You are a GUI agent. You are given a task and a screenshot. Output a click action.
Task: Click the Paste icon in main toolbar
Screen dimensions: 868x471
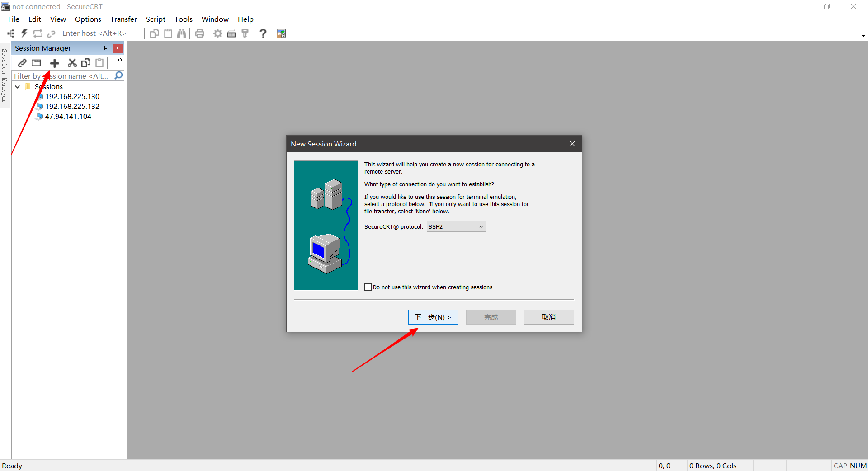coord(168,33)
